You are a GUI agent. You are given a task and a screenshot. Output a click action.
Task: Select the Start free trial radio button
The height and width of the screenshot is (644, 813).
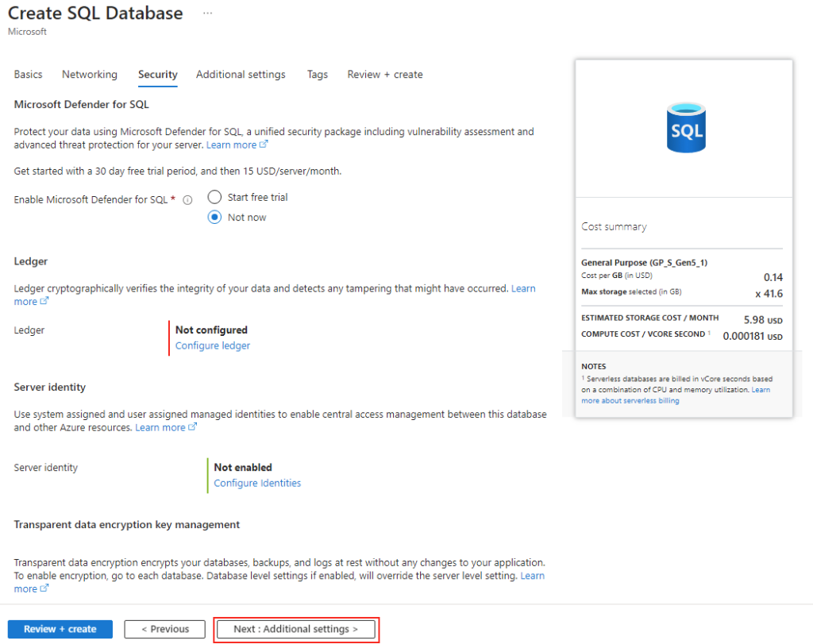[214, 197]
